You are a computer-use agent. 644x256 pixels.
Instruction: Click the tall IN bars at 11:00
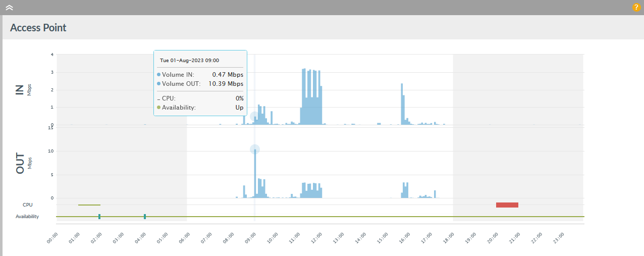coord(304,96)
